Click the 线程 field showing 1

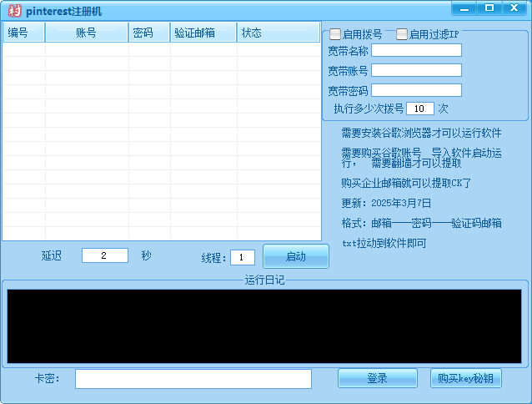[x=243, y=257]
